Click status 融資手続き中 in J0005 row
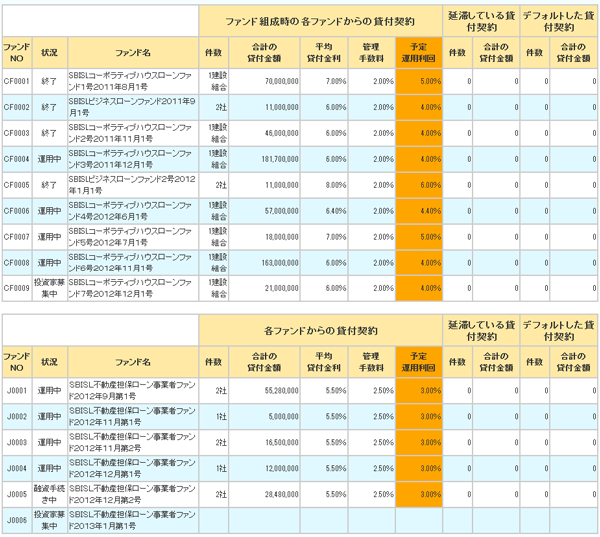This screenshot has height=537, width=600. coord(49,495)
